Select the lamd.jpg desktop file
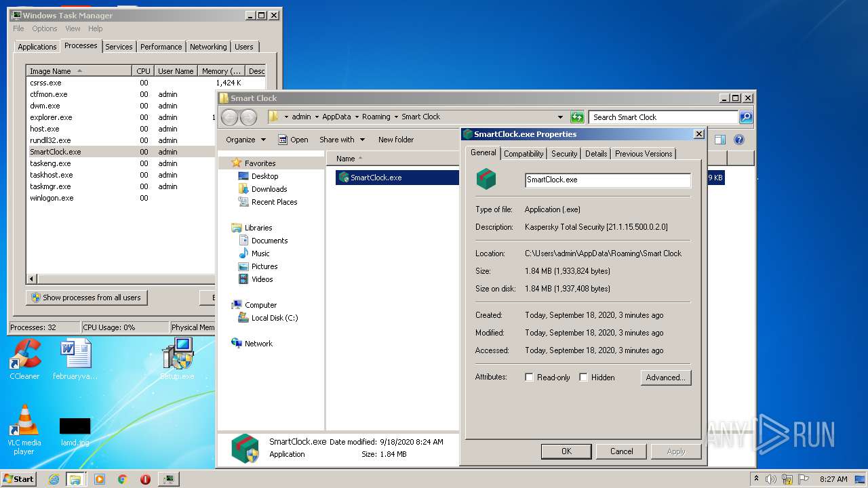 pyautogui.click(x=75, y=432)
